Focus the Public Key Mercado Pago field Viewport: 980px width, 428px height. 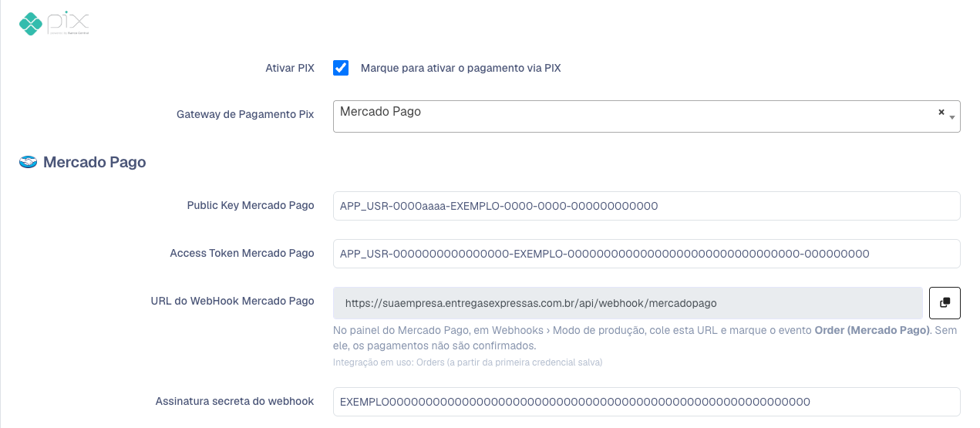pyautogui.click(x=646, y=206)
